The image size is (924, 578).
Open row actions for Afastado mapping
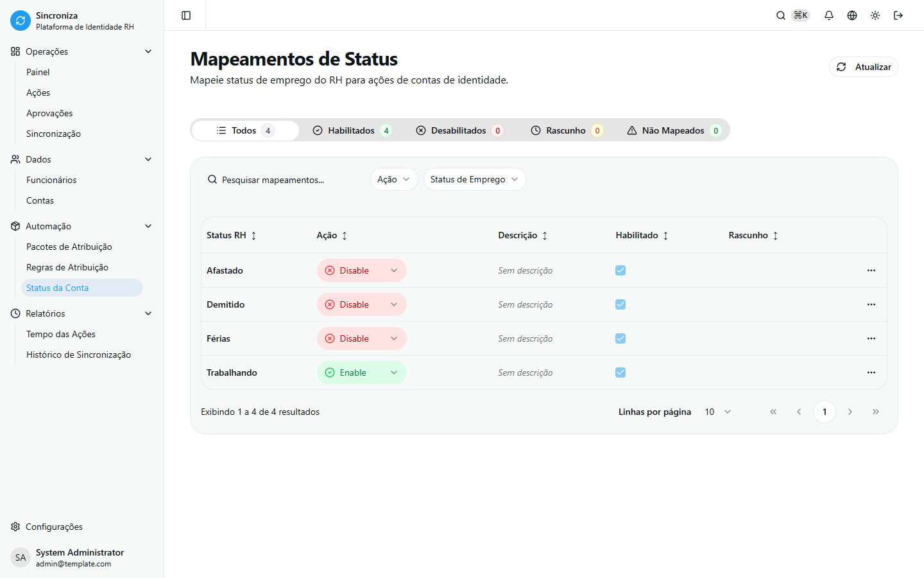tap(871, 270)
